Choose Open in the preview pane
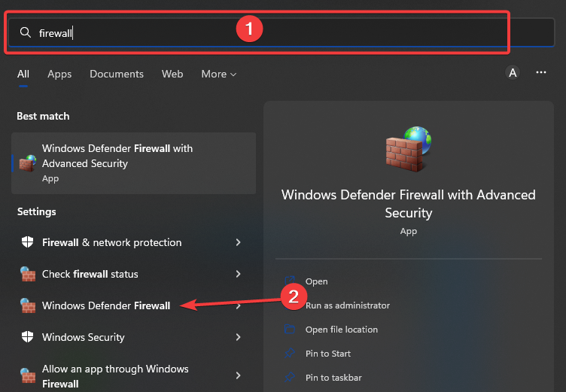The height and width of the screenshot is (392, 566). 317,281
